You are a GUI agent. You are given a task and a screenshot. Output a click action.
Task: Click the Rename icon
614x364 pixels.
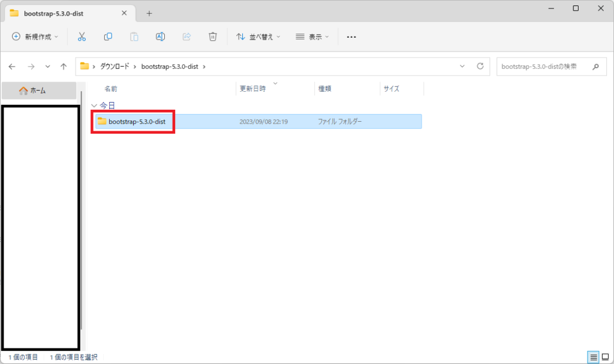coord(160,37)
